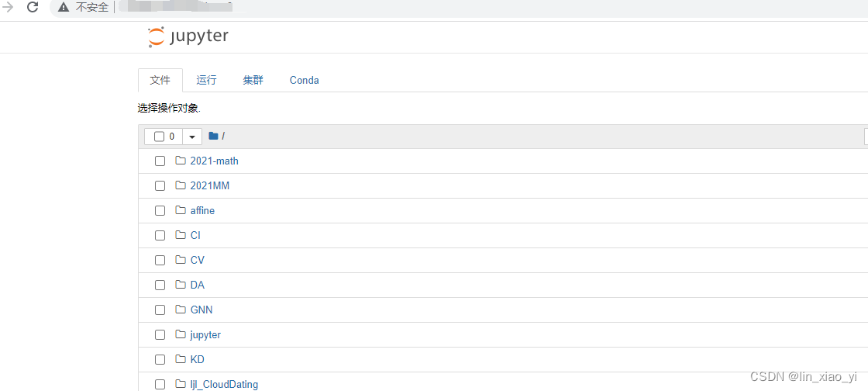Open the DA folder link
Screen dimensions: 868x391
point(198,285)
